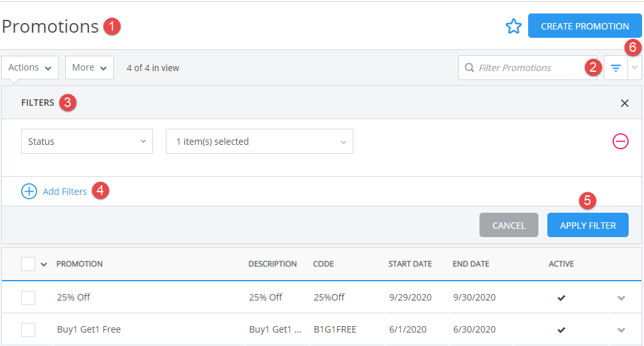This screenshot has height=346, width=644.
Task: Open the Status filter field dropdown
Action: click(x=87, y=142)
